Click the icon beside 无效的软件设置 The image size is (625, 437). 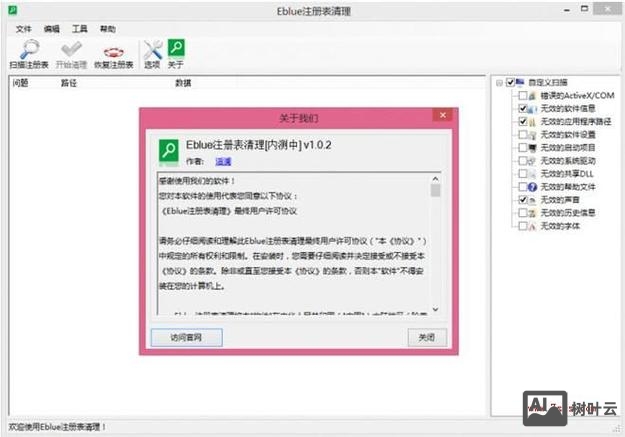(532, 135)
